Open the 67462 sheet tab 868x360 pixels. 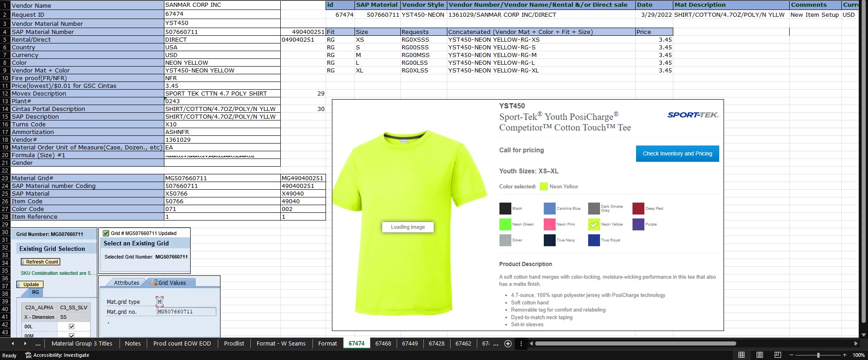[463, 344]
